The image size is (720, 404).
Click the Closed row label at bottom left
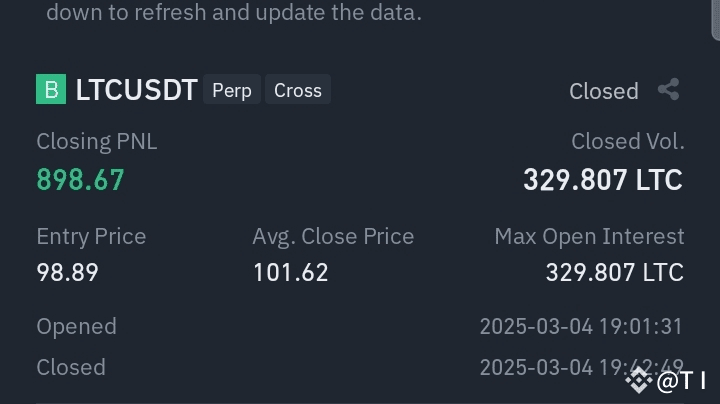(70, 367)
